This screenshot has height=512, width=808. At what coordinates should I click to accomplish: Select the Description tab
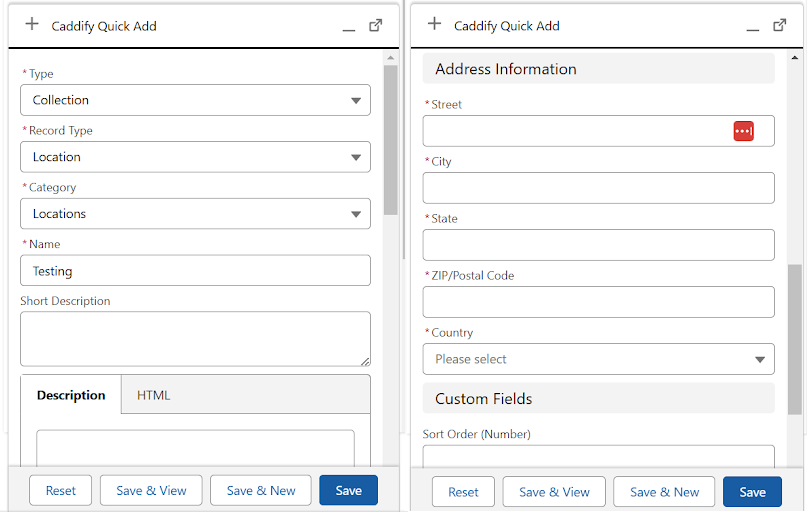pyautogui.click(x=71, y=395)
